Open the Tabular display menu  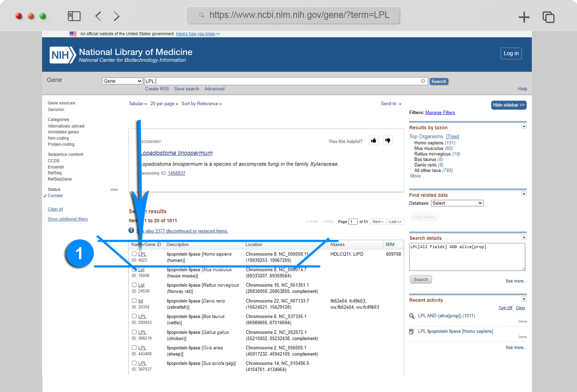click(138, 104)
